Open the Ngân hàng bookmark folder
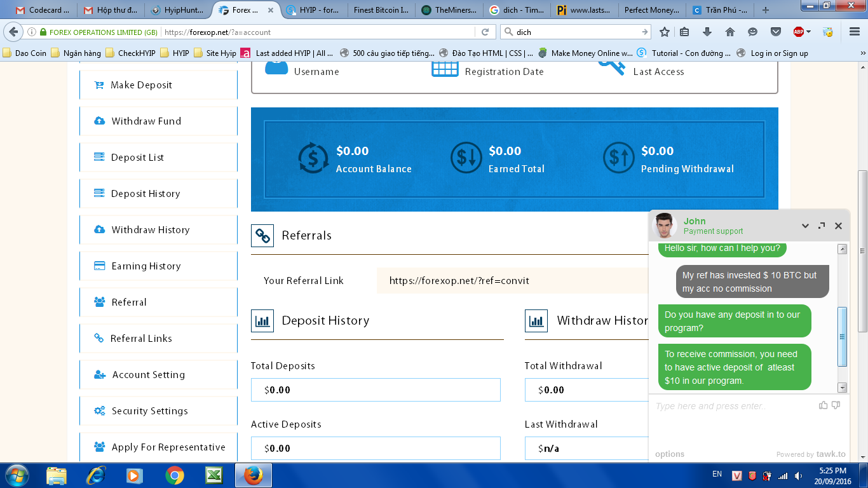 tap(76, 53)
